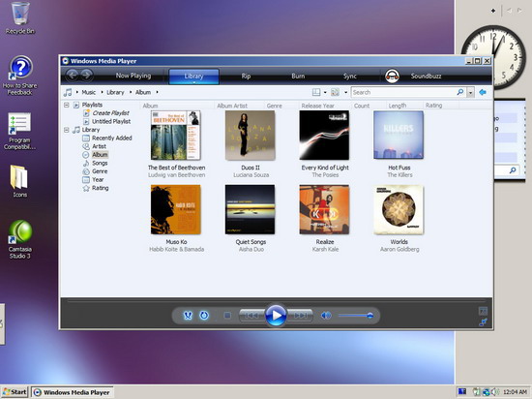
Task: Expand arrow before Music breadcrumb
Action: [77, 92]
